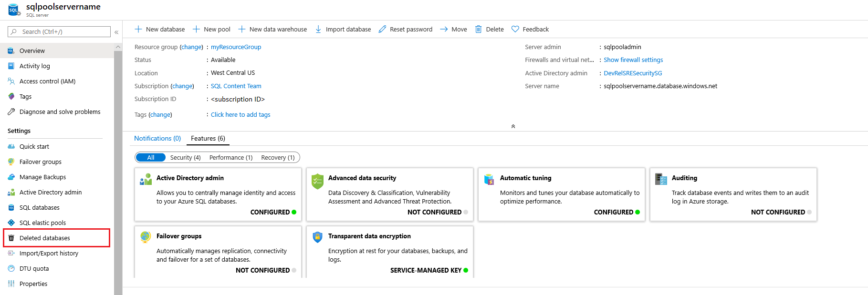Open Deleted databases in the sidebar
The height and width of the screenshot is (295, 868).
(45, 238)
